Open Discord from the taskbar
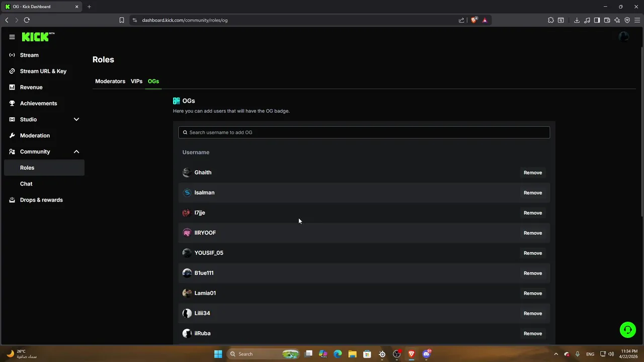 point(427,354)
